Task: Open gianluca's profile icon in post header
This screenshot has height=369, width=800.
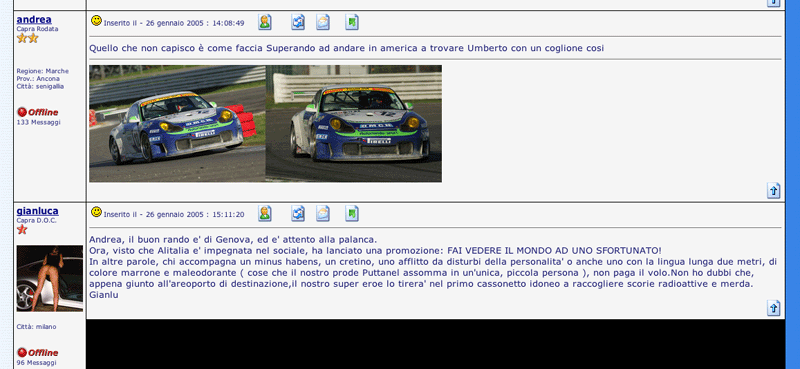Action: tap(264, 213)
